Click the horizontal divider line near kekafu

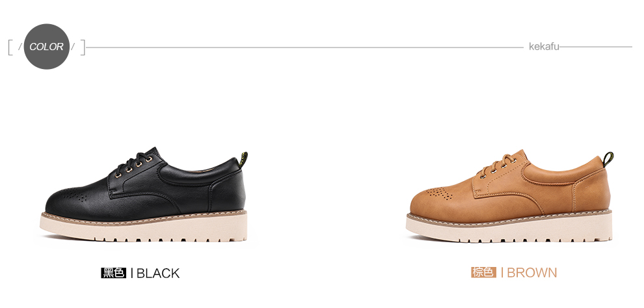304,48
